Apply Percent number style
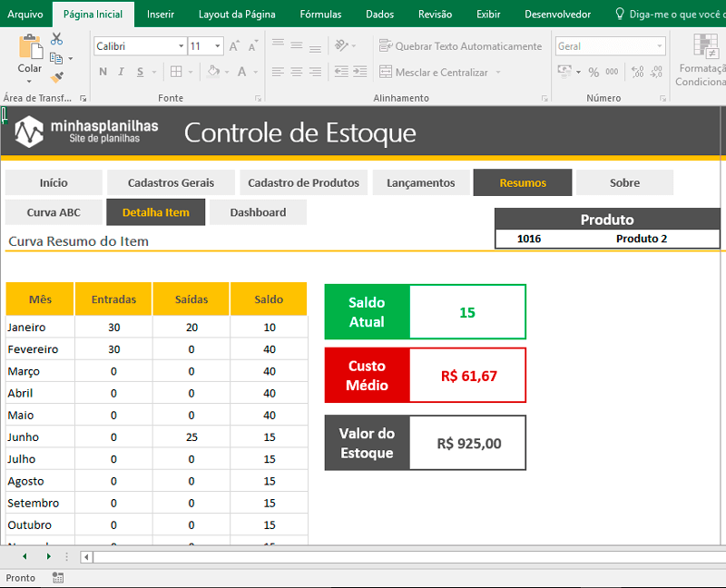This screenshot has width=726, height=588. [x=593, y=72]
